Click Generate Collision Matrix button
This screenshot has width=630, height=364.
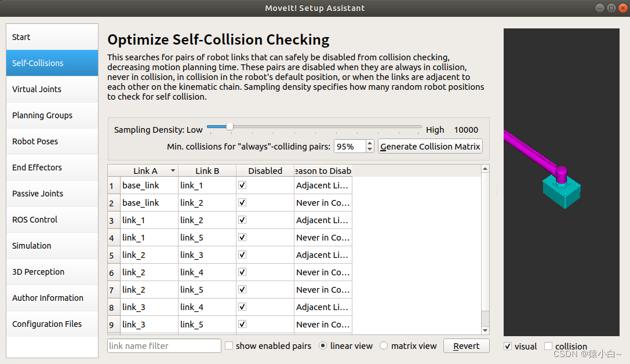point(430,147)
